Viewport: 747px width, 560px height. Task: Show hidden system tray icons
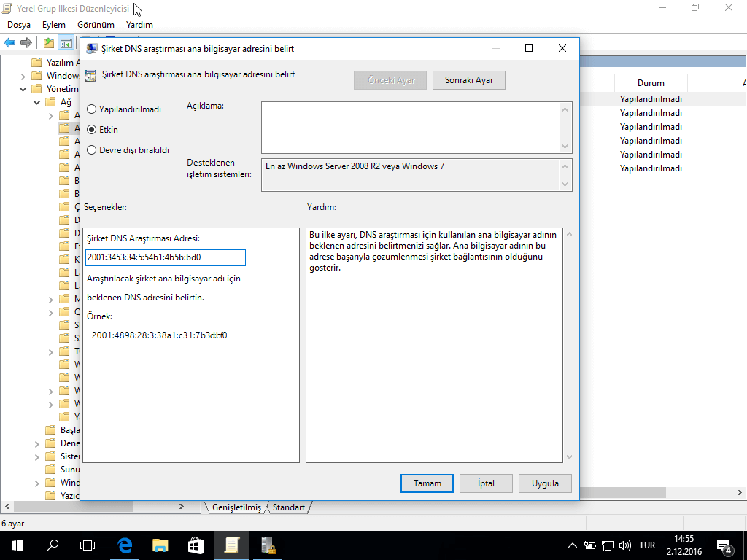click(x=573, y=545)
